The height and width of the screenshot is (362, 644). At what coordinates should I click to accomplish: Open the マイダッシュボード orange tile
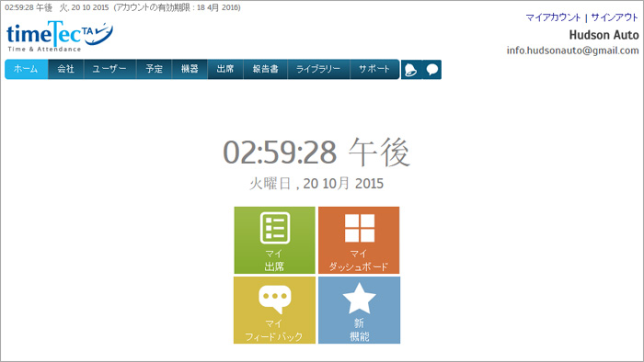pos(359,240)
